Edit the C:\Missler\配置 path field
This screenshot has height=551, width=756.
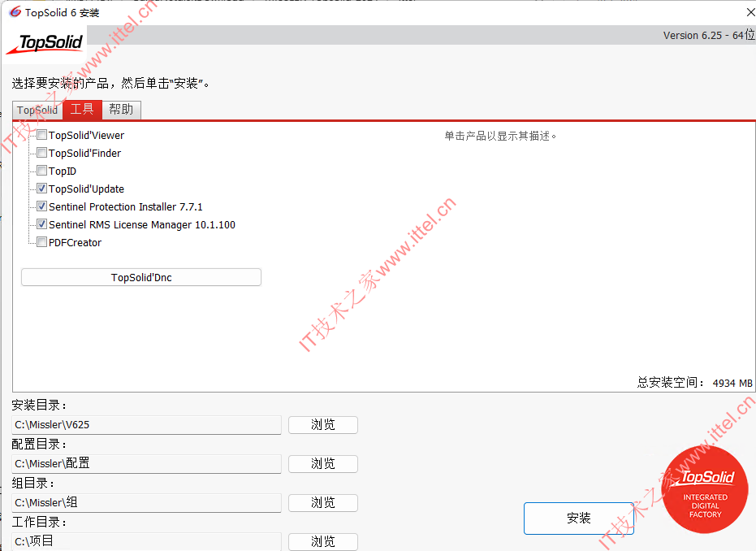pos(146,464)
